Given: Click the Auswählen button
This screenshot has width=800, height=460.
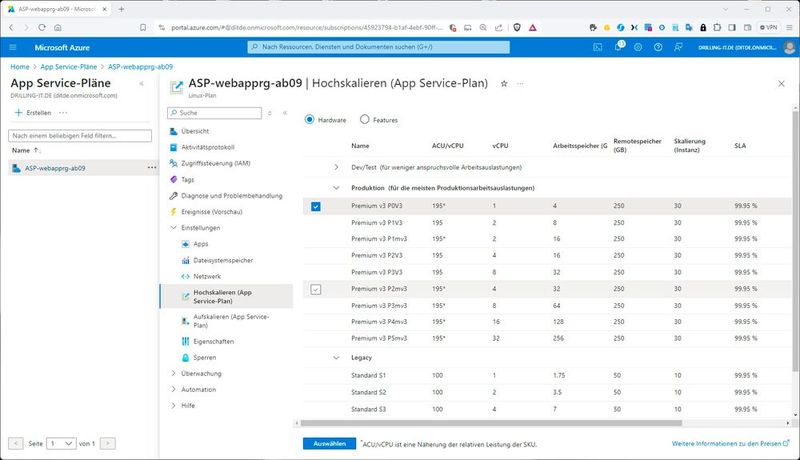Looking at the screenshot, I should click(x=329, y=444).
